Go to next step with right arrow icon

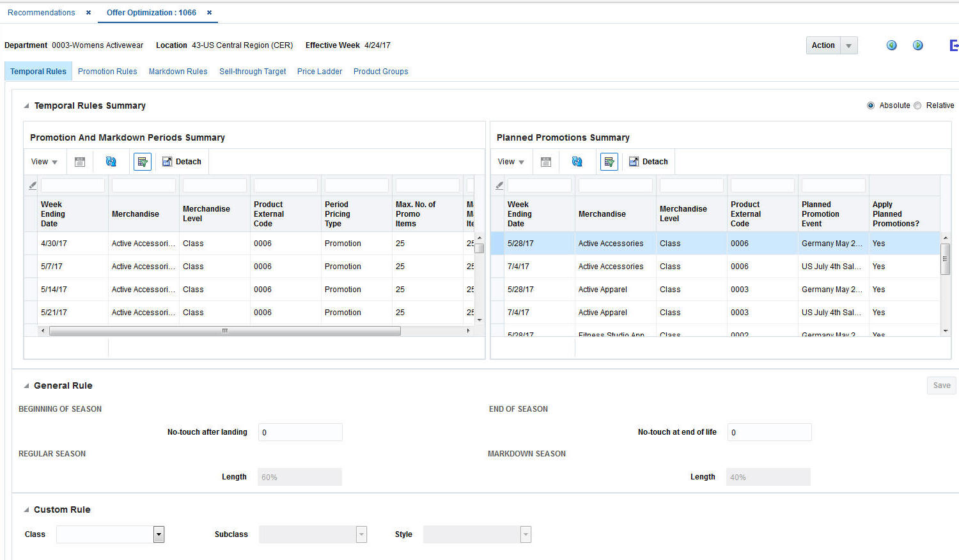[x=917, y=45]
